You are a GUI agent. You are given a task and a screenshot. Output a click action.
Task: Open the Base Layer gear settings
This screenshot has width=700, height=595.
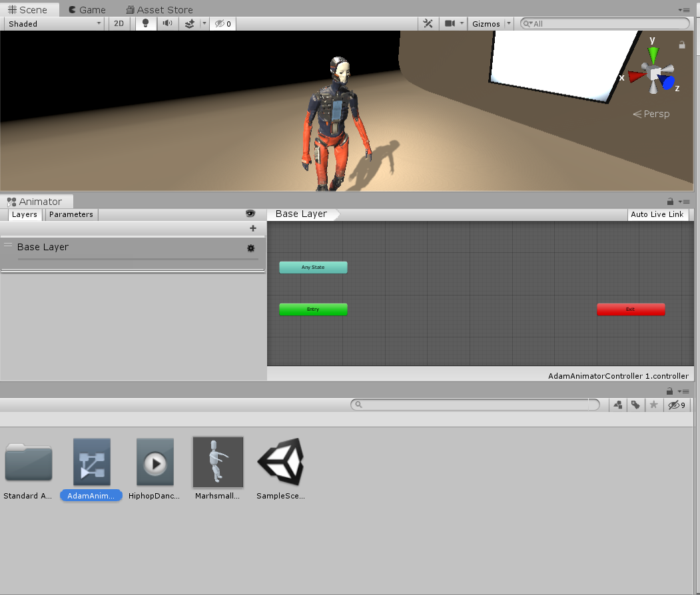250,248
